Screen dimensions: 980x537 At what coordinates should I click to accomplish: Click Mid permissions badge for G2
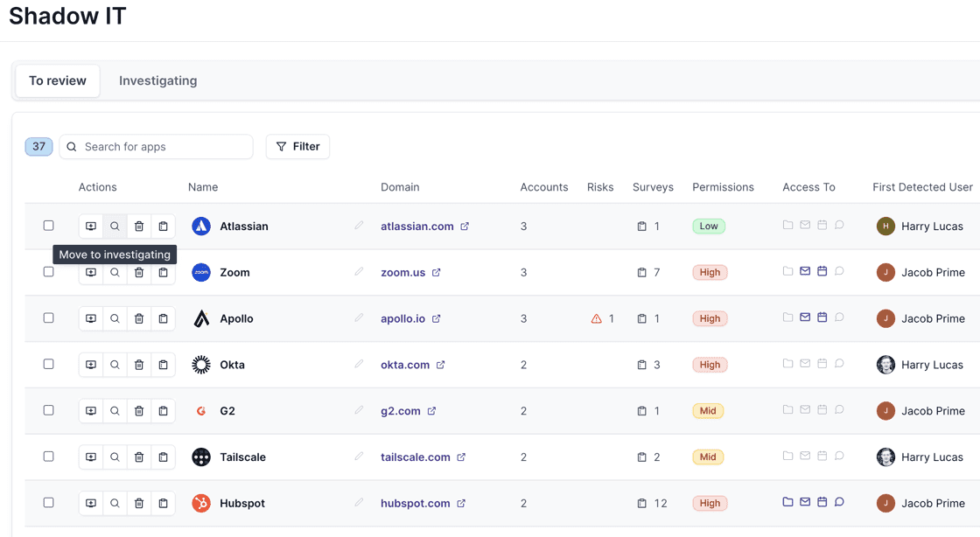tap(708, 411)
